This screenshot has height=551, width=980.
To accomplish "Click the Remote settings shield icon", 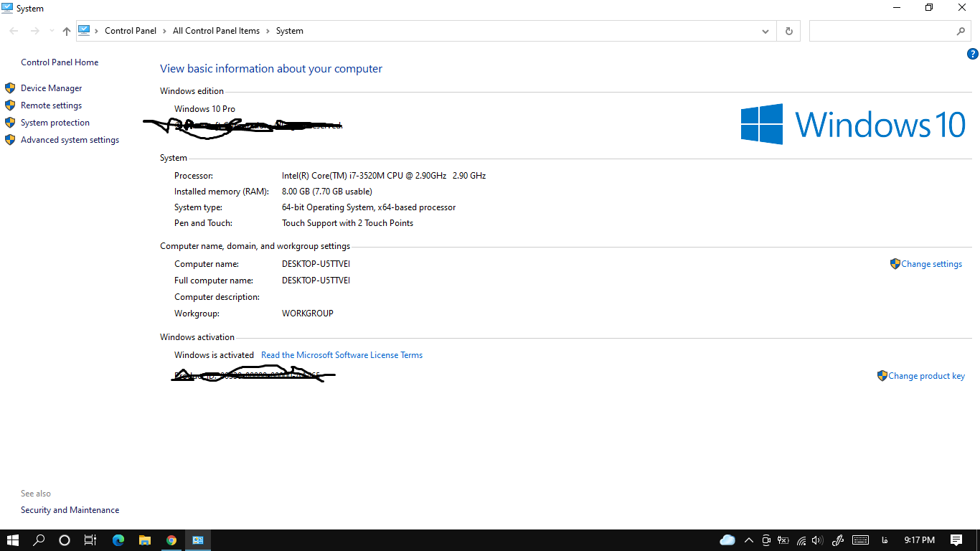I will pos(10,105).
